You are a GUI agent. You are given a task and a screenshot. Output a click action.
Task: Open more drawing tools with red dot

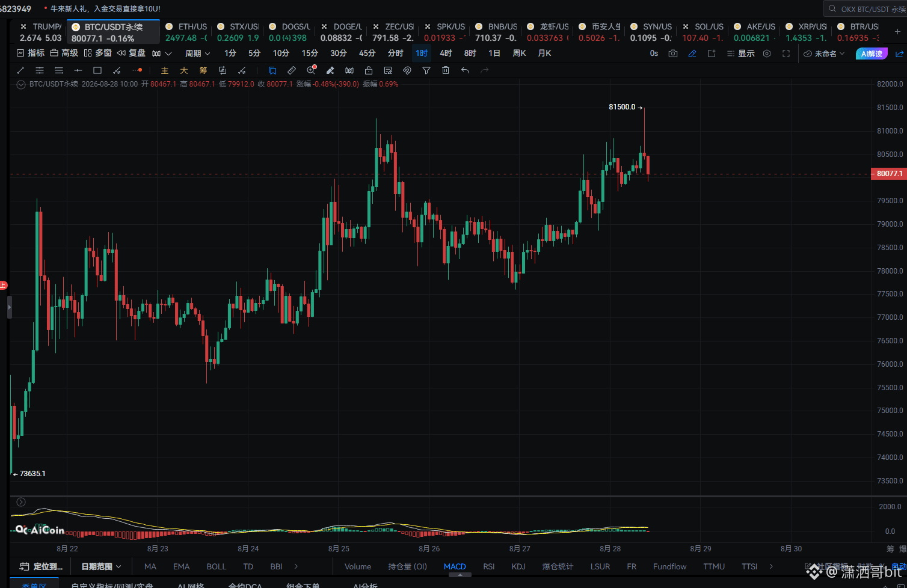coord(137,70)
